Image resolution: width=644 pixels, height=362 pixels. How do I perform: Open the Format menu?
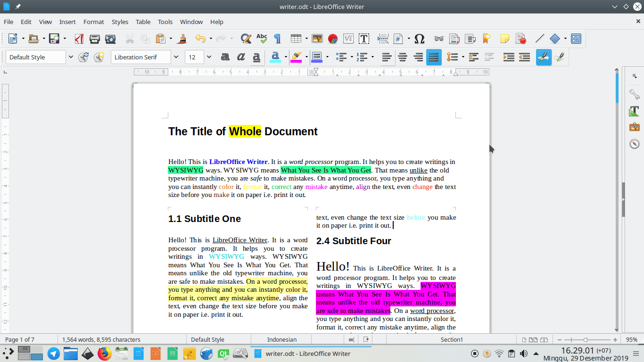[x=94, y=22]
